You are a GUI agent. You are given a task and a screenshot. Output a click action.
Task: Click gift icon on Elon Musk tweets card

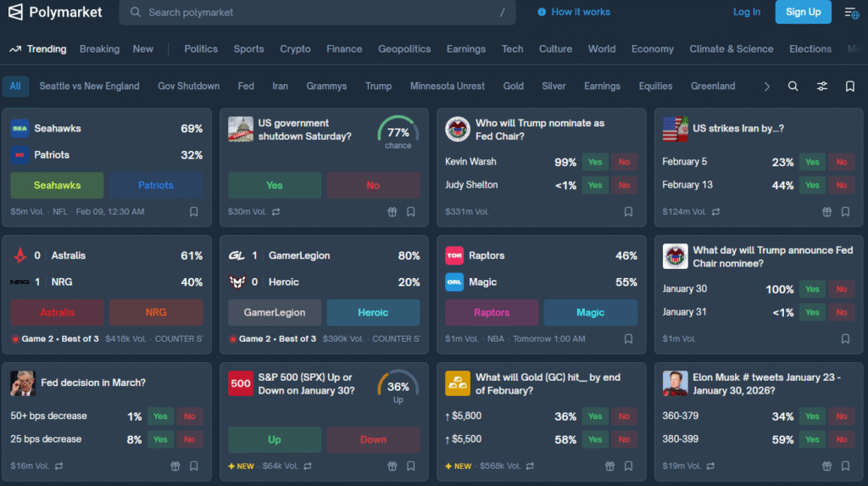coord(826,466)
